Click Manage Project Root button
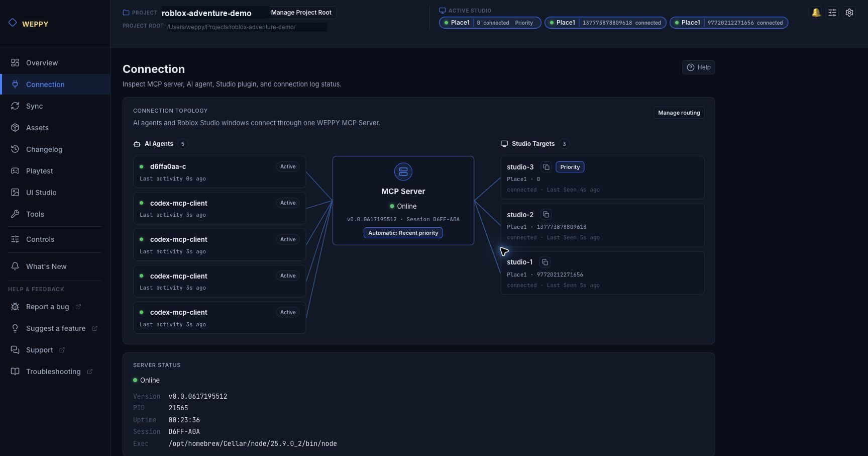Image resolution: width=868 pixels, height=456 pixels. point(301,13)
